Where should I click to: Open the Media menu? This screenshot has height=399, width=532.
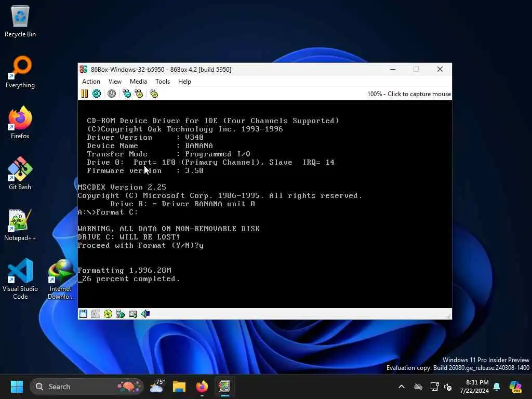(x=138, y=82)
